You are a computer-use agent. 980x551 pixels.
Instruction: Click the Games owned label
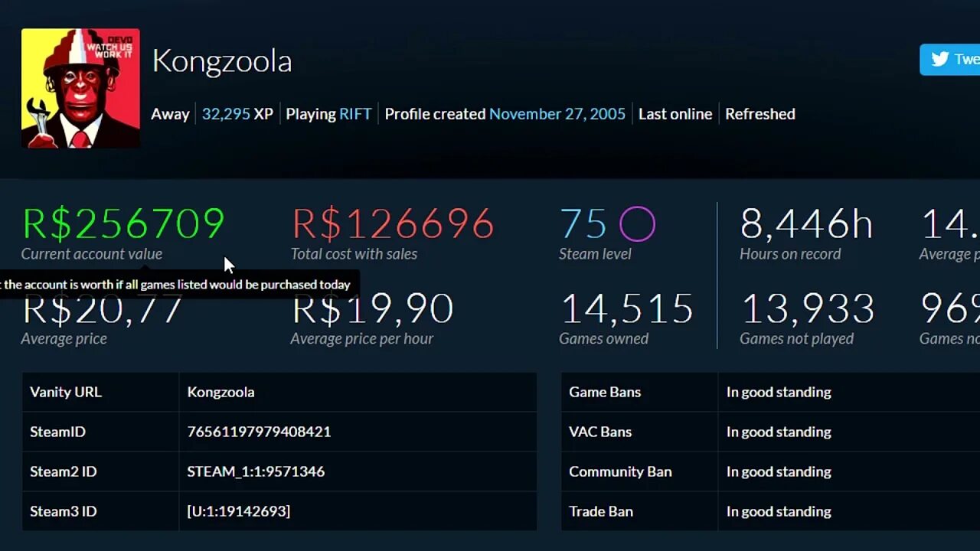[x=603, y=339]
